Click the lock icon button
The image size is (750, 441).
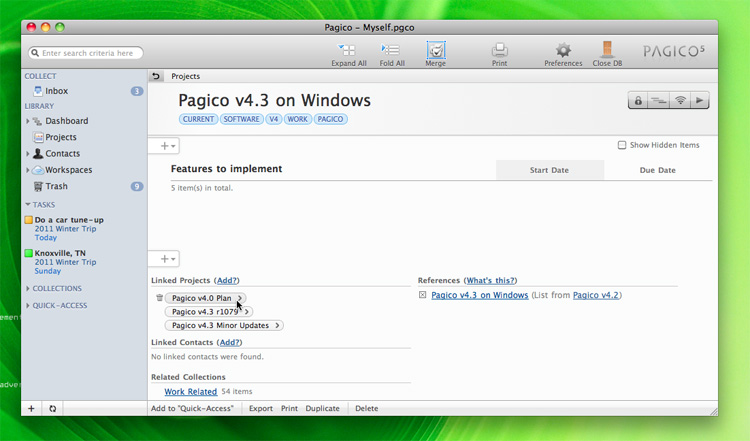638,101
